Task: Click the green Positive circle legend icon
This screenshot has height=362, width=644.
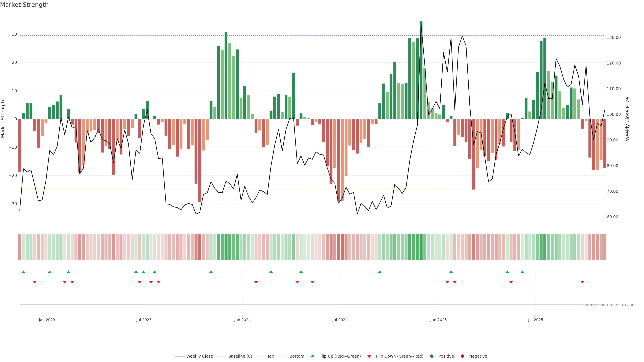Action: [432, 356]
